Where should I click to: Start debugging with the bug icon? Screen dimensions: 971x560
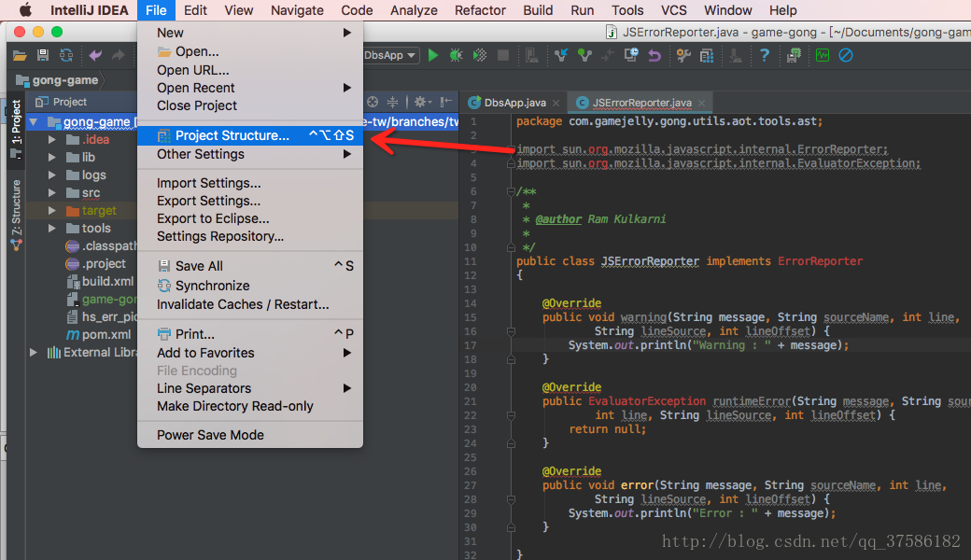[x=457, y=56]
